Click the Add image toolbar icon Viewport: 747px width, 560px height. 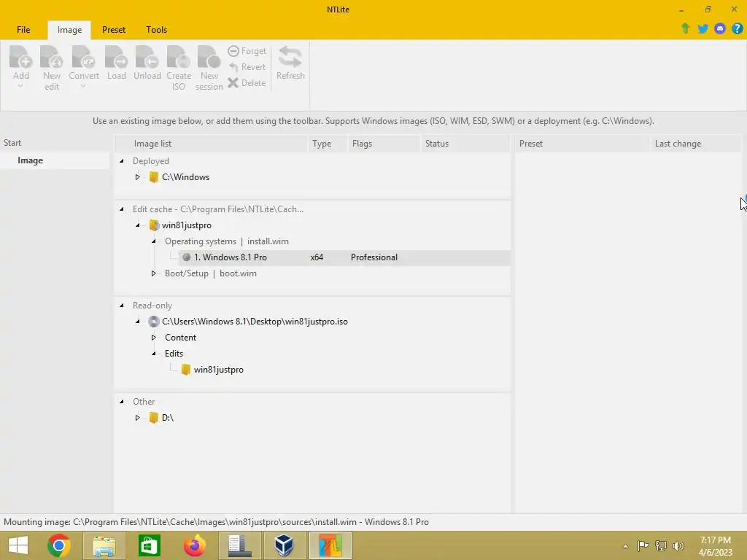click(x=21, y=57)
